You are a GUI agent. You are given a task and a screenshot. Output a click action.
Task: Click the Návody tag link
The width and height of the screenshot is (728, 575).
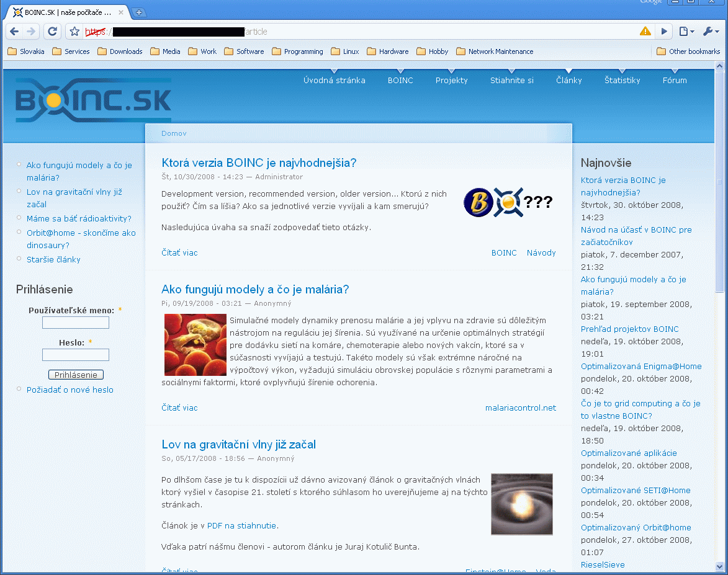pos(541,253)
